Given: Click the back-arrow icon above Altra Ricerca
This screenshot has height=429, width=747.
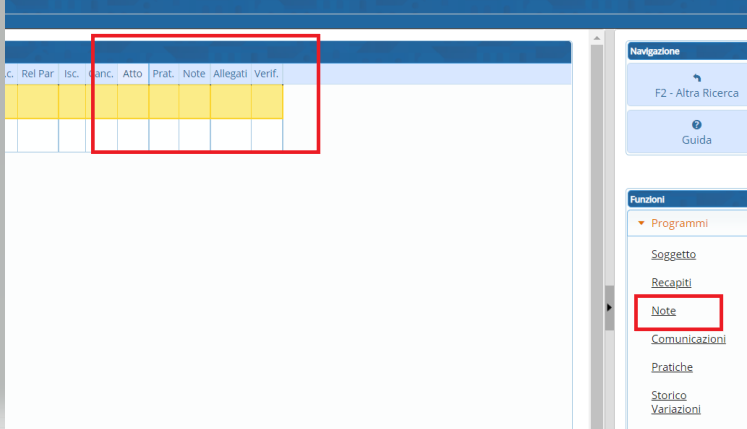Looking at the screenshot, I should pos(696,77).
